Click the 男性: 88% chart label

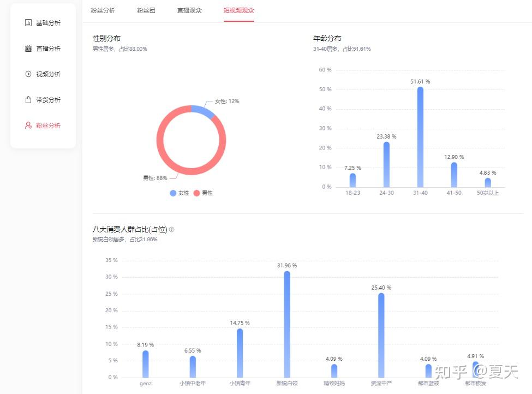155,178
